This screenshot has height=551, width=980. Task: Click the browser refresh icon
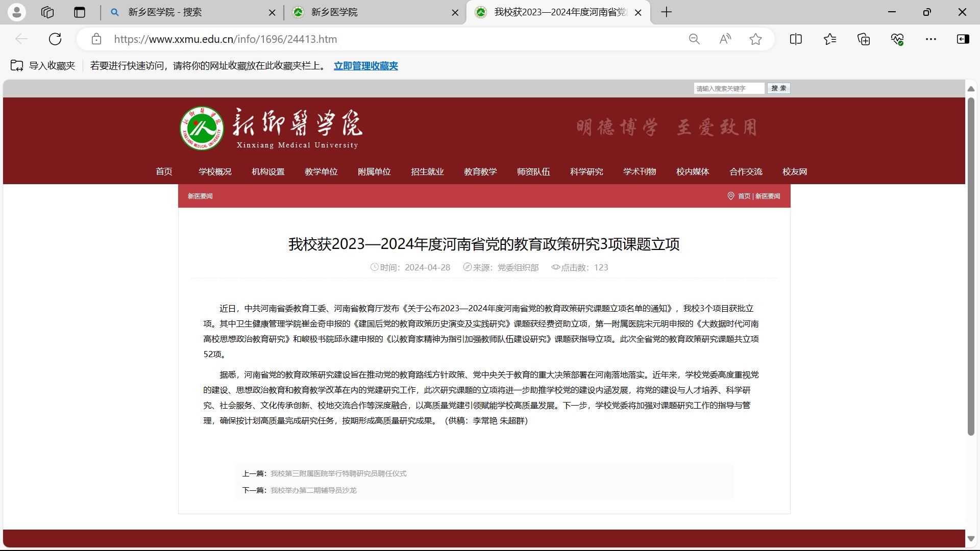[55, 39]
